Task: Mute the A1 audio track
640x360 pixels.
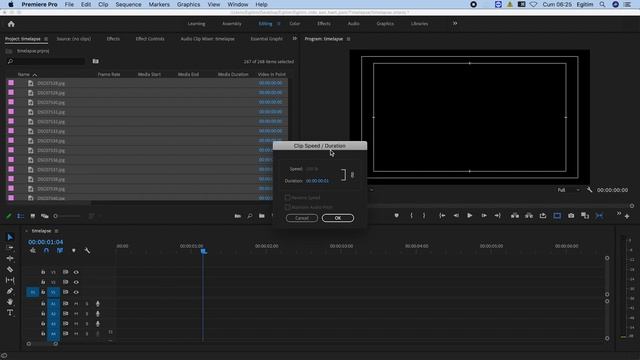Action: coord(76,304)
